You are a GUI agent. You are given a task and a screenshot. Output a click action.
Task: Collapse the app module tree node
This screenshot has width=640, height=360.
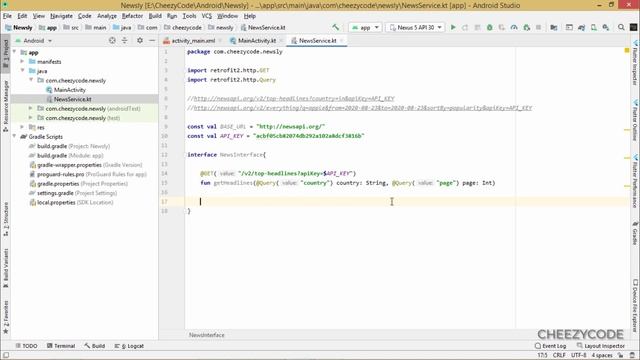15,52
